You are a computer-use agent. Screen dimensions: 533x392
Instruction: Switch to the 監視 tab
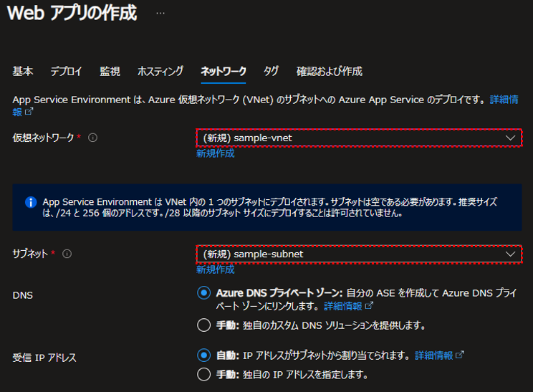110,72
